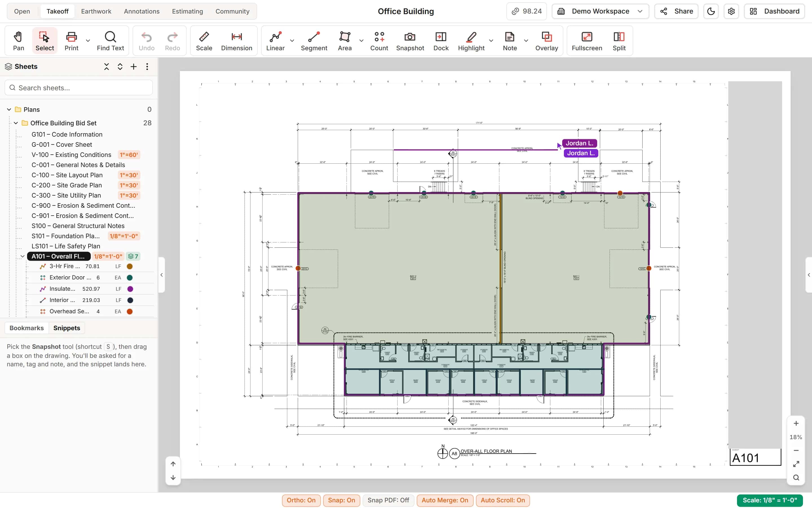Open the Annotations tab
The width and height of the screenshot is (812, 508).
point(142,11)
